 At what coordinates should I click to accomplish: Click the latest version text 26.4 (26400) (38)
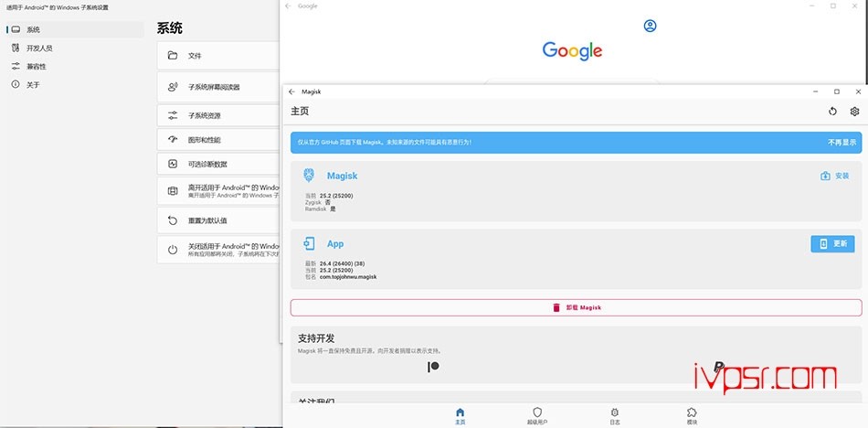click(342, 263)
